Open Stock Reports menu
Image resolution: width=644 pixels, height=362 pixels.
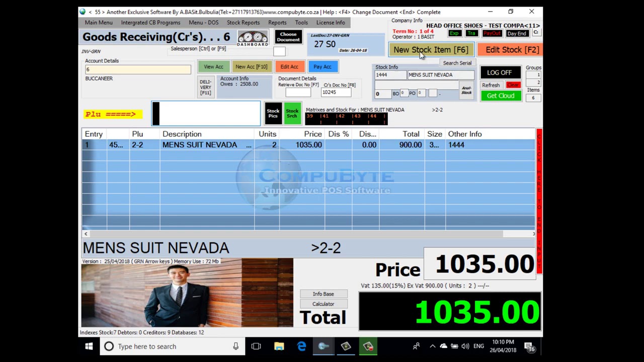pyautogui.click(x=243, y=23)
